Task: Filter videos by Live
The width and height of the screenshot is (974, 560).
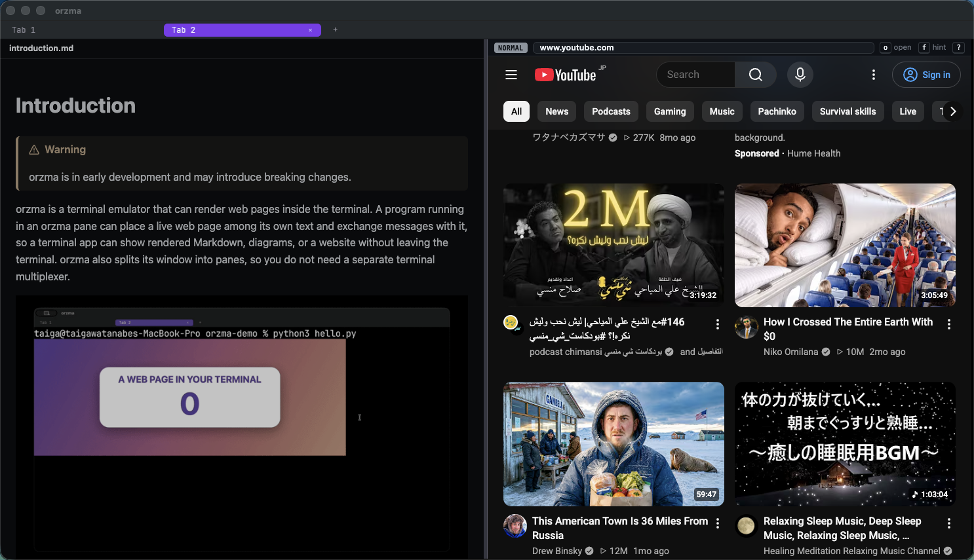Action: tap(908, 111)
